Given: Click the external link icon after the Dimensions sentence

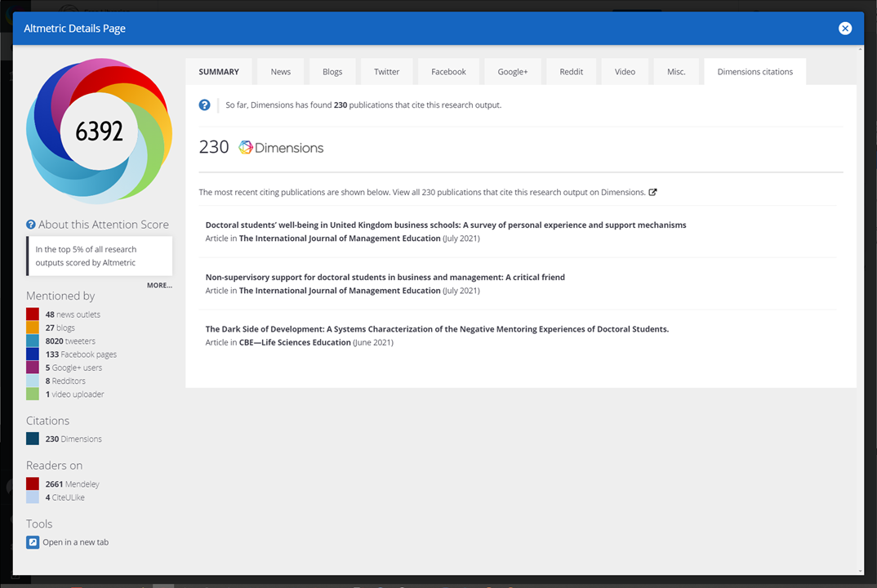Looking at the screenshot, I should pos(652,192).
